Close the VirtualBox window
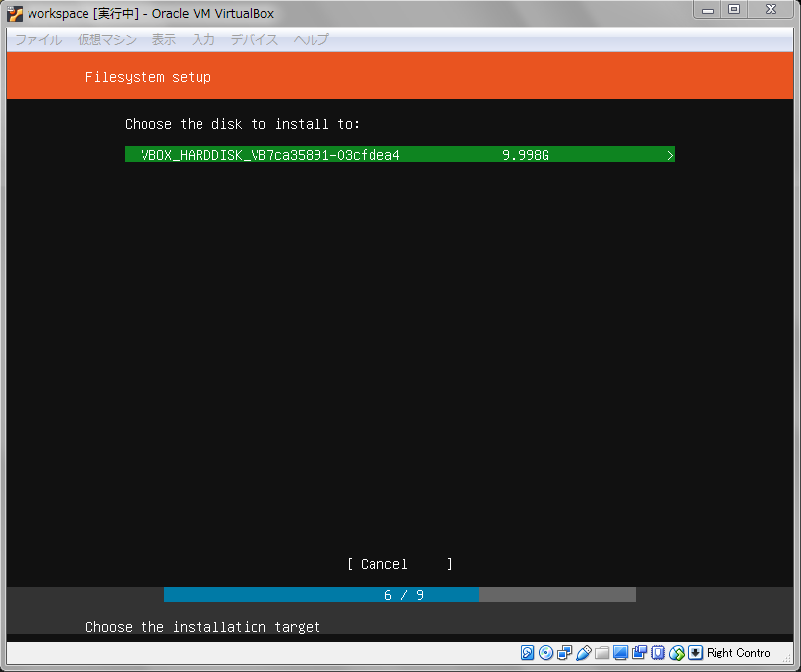 [771, 10]
